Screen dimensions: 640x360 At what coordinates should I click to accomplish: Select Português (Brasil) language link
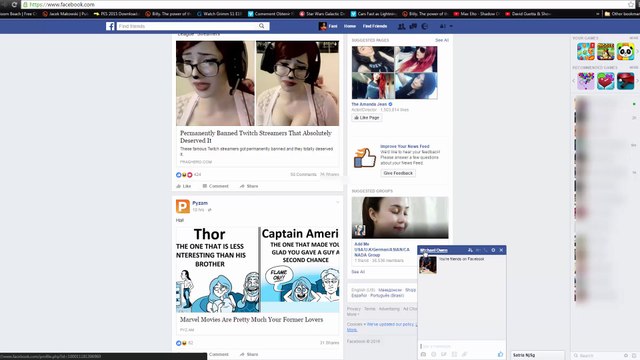click(x=387, y=295)
